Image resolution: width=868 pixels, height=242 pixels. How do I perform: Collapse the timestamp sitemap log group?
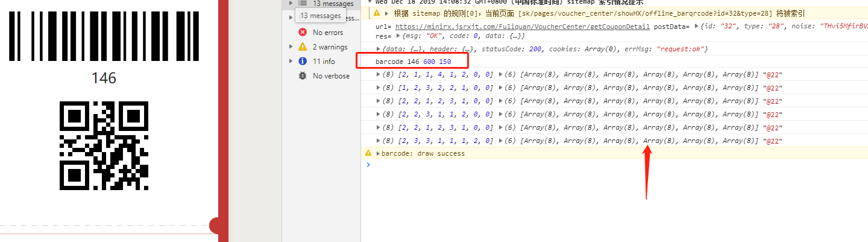point(369,1)
